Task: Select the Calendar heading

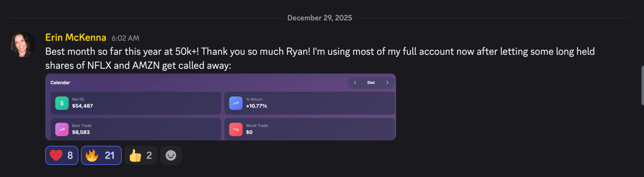Action: tap(60, 82)
